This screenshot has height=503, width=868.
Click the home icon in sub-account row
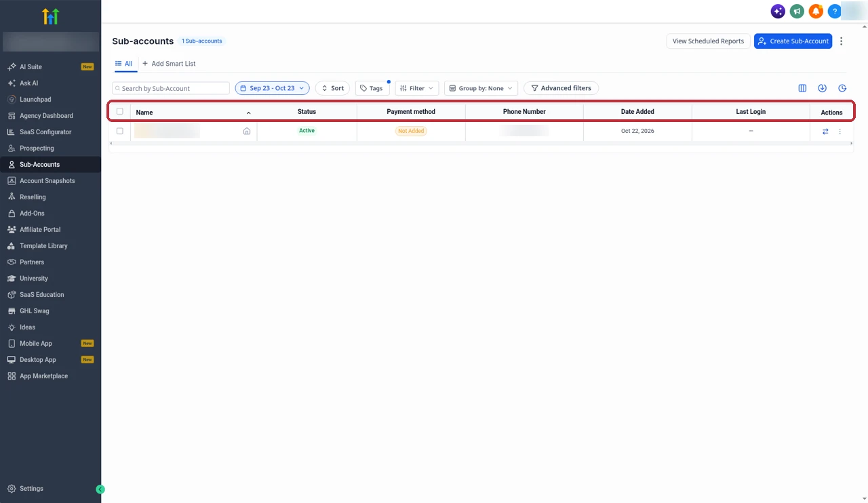click(x=247, y=132)
